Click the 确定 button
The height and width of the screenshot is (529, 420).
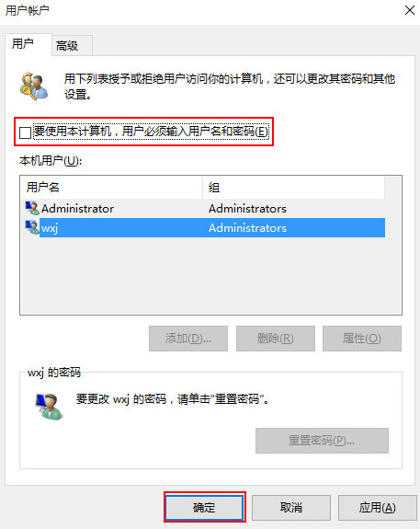pos(204,508)
